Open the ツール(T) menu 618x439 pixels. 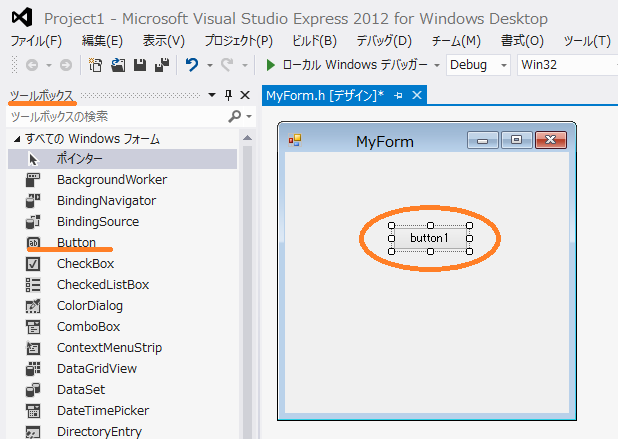click(x=587, y=41)
